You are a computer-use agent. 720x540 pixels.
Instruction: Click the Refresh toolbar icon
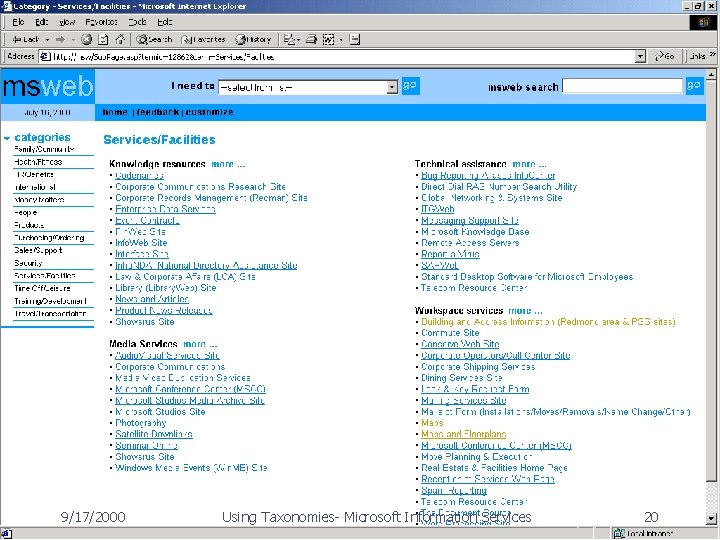tap(103, 39)
